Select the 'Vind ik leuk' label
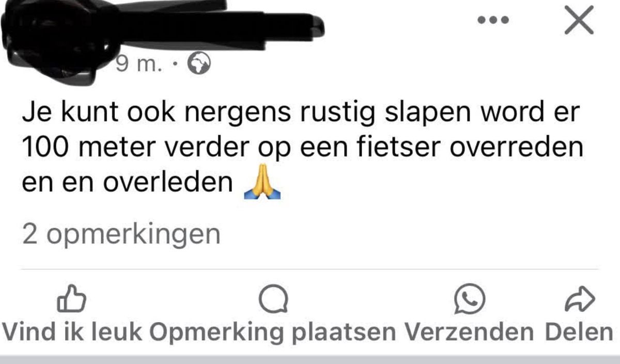Screen dimensions: 620x364 [72, 333]
